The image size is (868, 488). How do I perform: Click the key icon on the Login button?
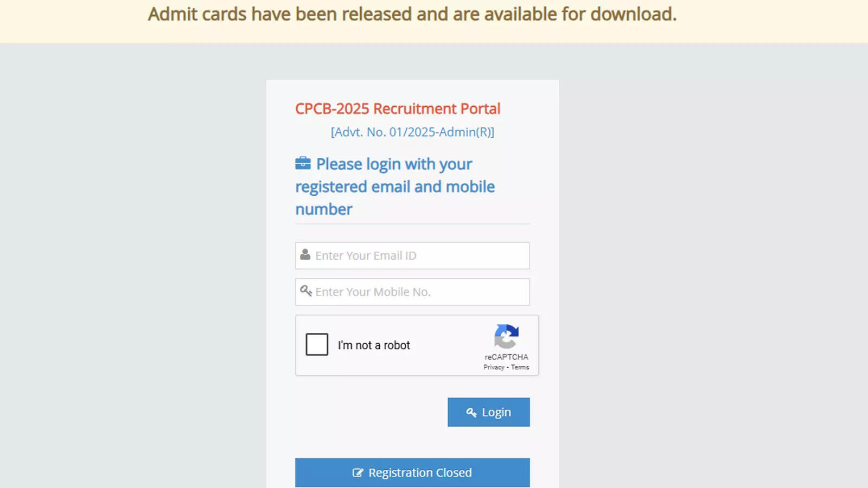[471, 413]
